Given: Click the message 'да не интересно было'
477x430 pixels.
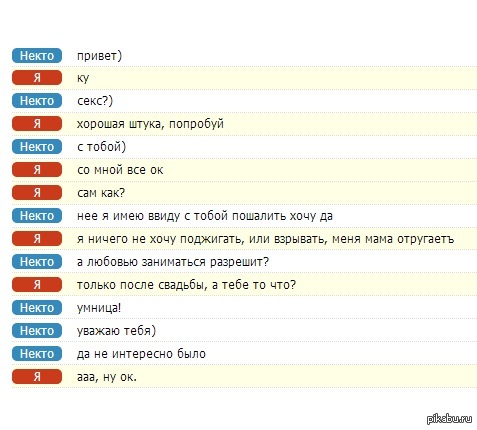Looking at the screenshot, I should tap(141, 354).
